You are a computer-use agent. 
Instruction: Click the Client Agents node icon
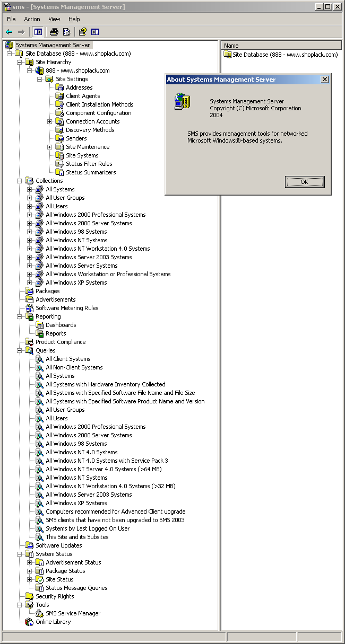pos(59,96)
